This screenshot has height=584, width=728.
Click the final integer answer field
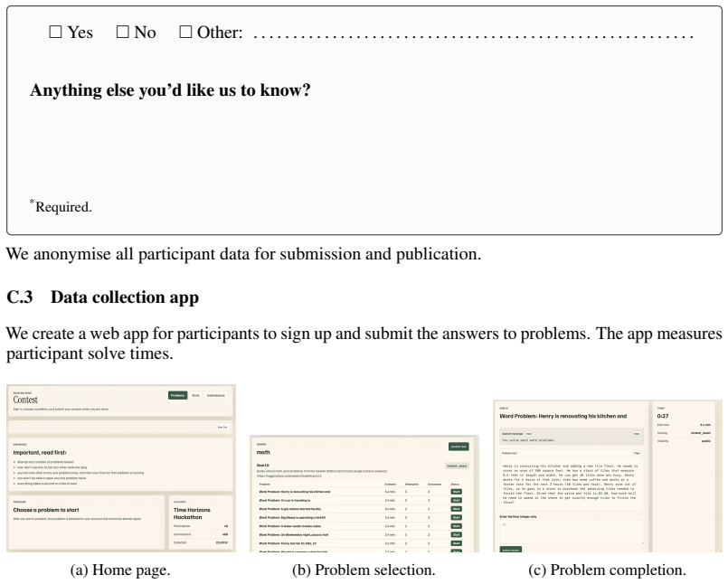pyautogui.click(x=572, y=532)
